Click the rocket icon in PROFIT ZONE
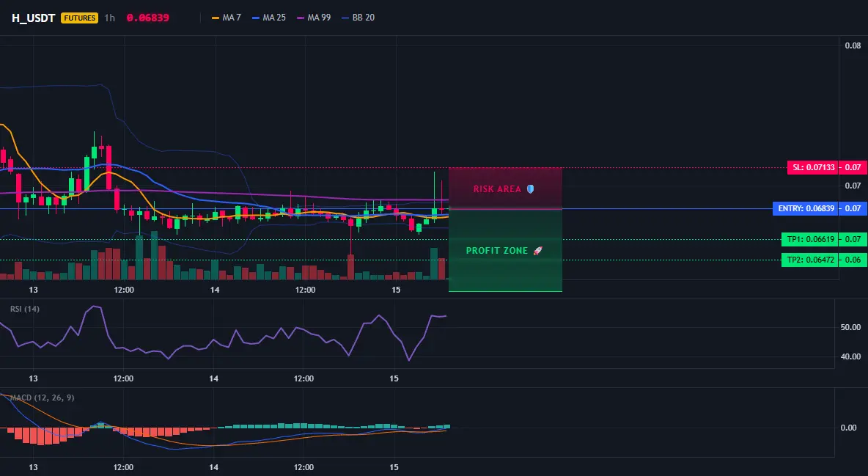The image size is (868, 476). point(537,250)
